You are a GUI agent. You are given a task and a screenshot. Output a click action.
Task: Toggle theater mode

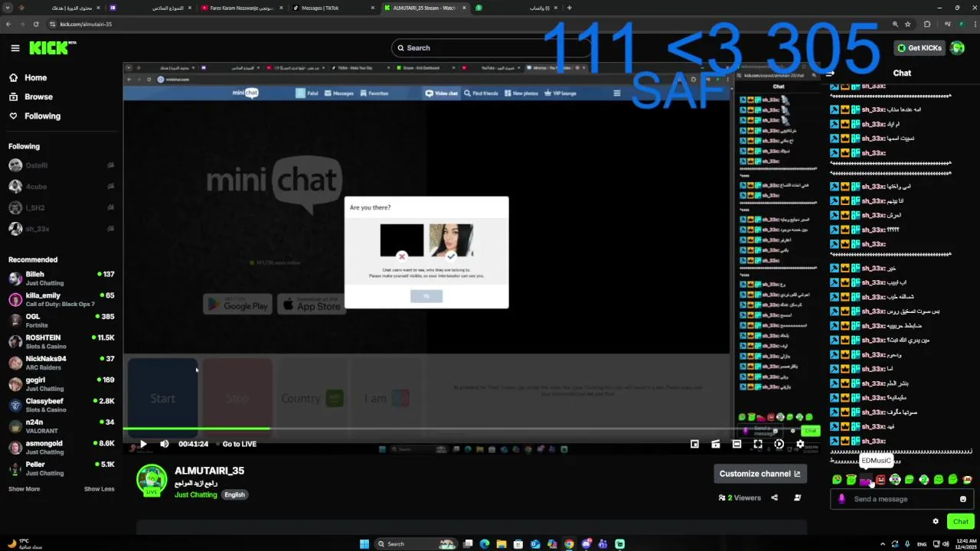point(737,444)
